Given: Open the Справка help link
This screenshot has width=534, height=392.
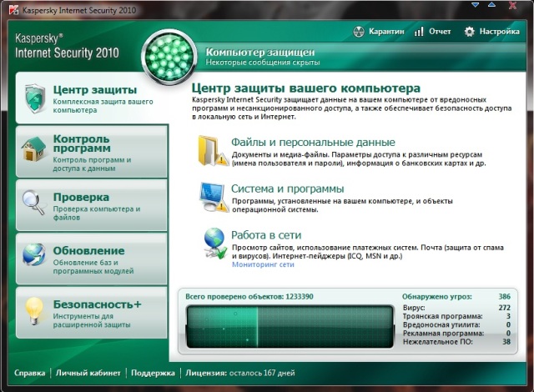Looking at the screenshot, I should click(30, 373).
